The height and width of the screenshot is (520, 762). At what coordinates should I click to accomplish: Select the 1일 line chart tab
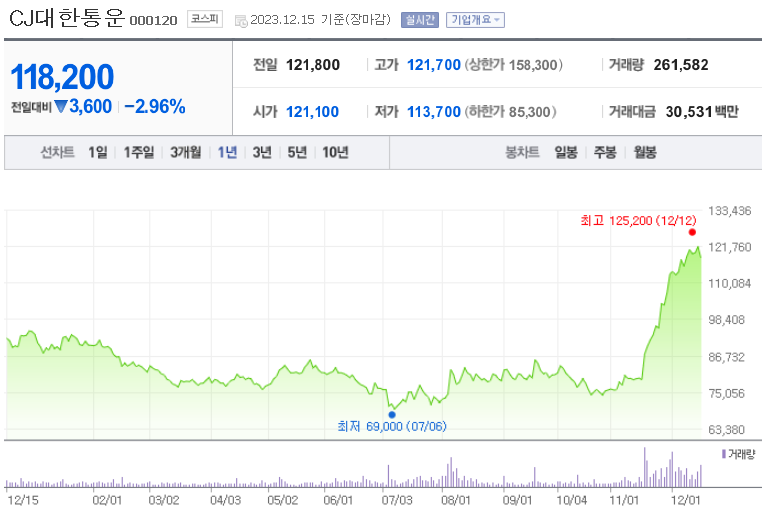[98, 153]
